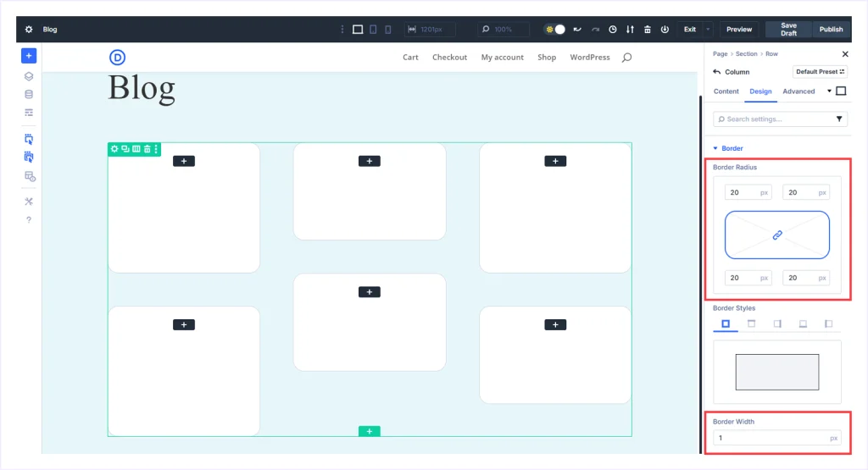The image size is (868, 470).
Task: Open the Checkout menu item
Action: click(x=449, y=57)
